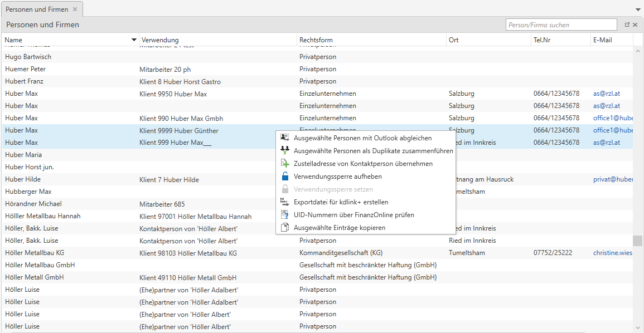Sort by the Rechtsform column header

point(316,40)
